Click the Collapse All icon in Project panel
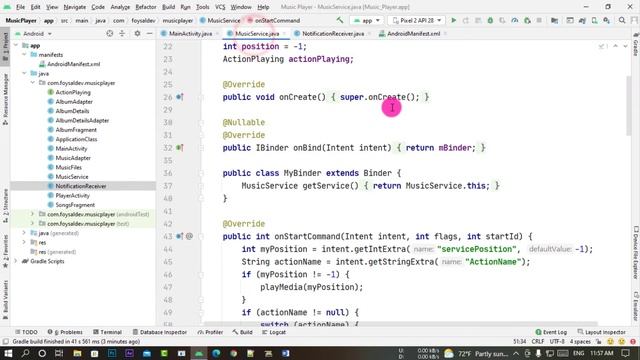 coord(122,33)
